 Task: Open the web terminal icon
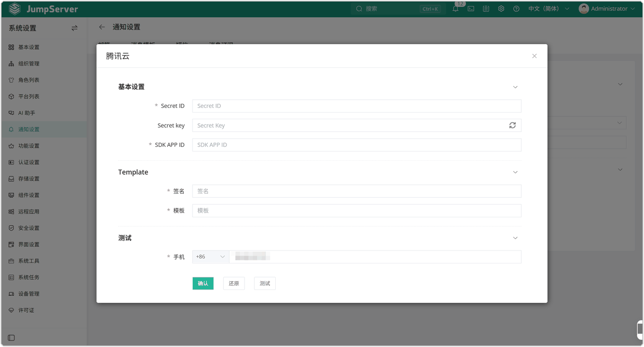[471, 9]
